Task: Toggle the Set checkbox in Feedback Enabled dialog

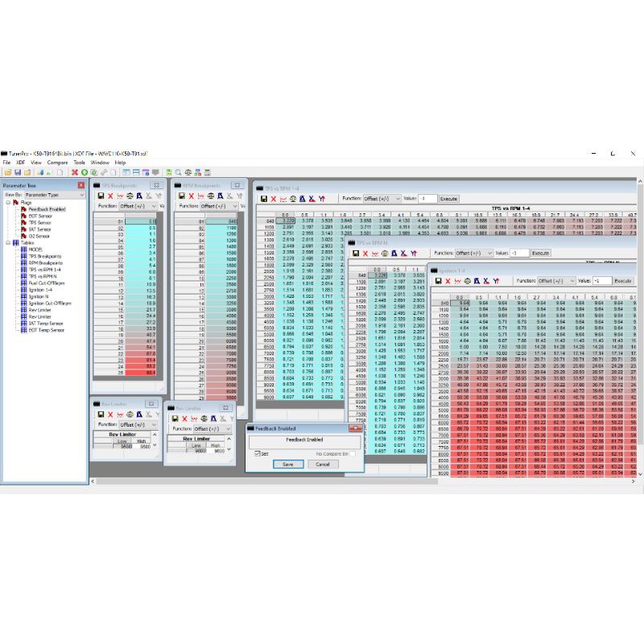Action: pos(258,454)
